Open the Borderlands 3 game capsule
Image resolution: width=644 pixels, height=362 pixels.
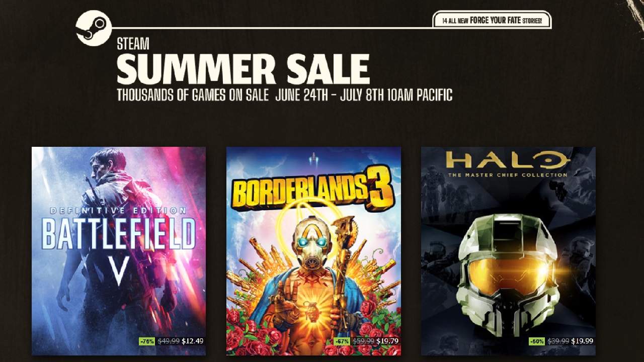(313, 251)
